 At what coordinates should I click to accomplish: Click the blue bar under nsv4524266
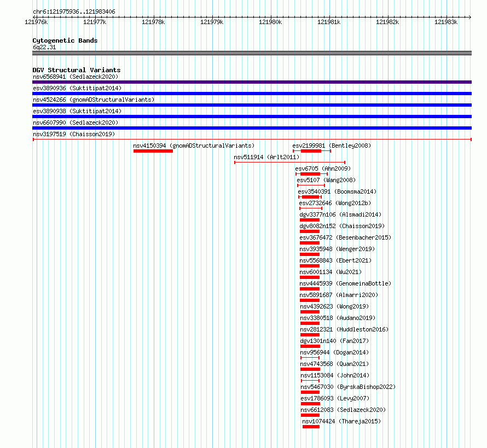click(252, 105)
